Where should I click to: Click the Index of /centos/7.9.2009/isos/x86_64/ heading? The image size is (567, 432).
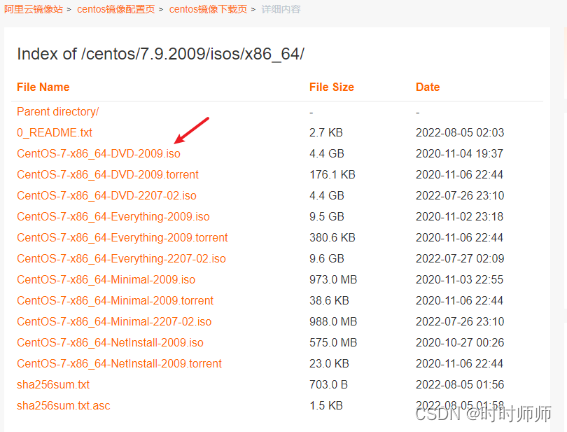tap(161, 54)
